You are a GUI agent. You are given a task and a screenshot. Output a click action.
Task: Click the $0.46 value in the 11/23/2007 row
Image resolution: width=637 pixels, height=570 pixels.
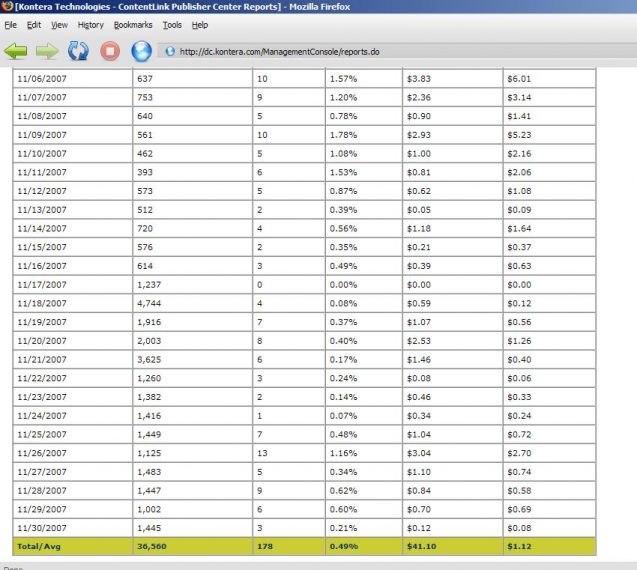click(419, 397)
